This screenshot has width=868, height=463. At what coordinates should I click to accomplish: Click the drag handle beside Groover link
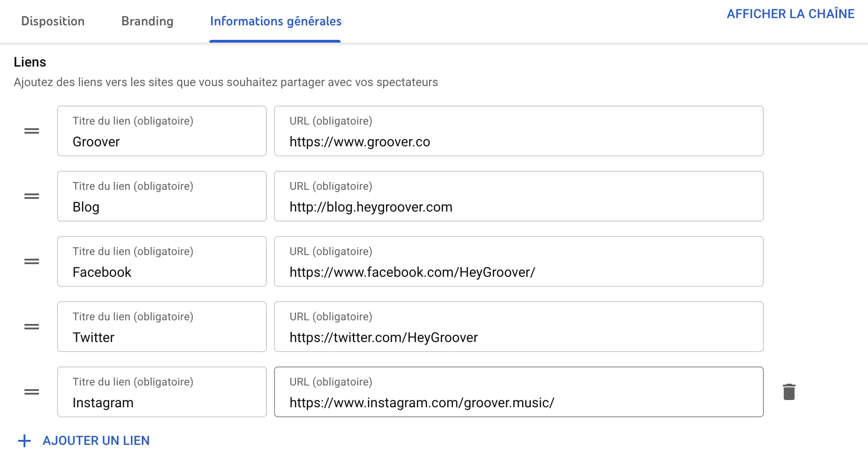point(32,131)
